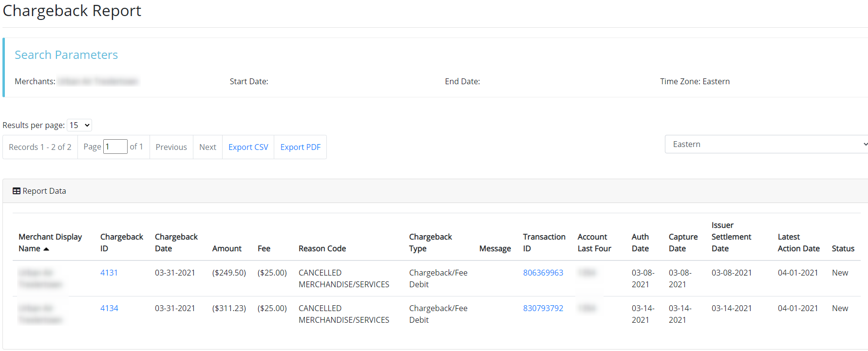Open chargeback ID 4131
Screen dimensions: 868x351
click(109, 273)
